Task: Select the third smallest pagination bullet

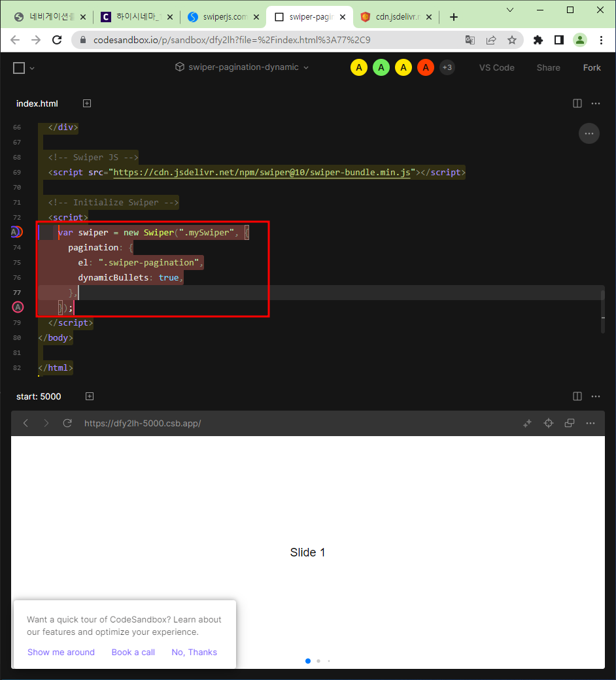Action: pyautogui.click(x=329, y=661)
